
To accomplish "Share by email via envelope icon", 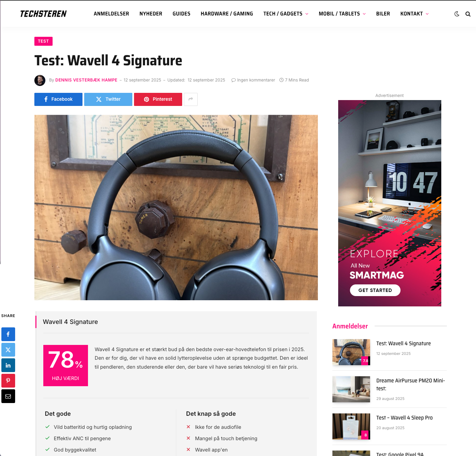I will point(8,396).
